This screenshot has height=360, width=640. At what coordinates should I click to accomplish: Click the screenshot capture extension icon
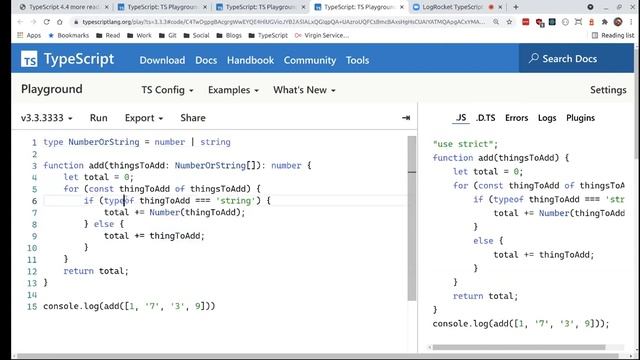[578, 22]
